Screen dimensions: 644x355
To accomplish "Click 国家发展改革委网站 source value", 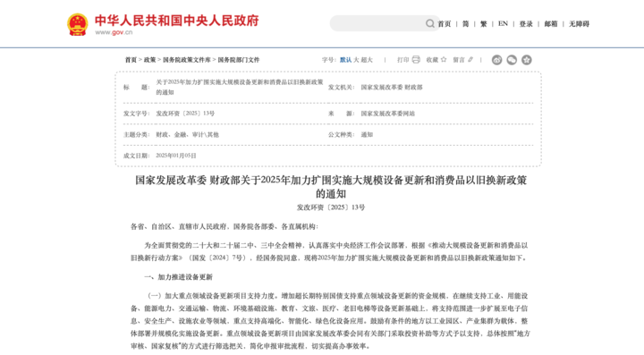I will pos(387,114).
